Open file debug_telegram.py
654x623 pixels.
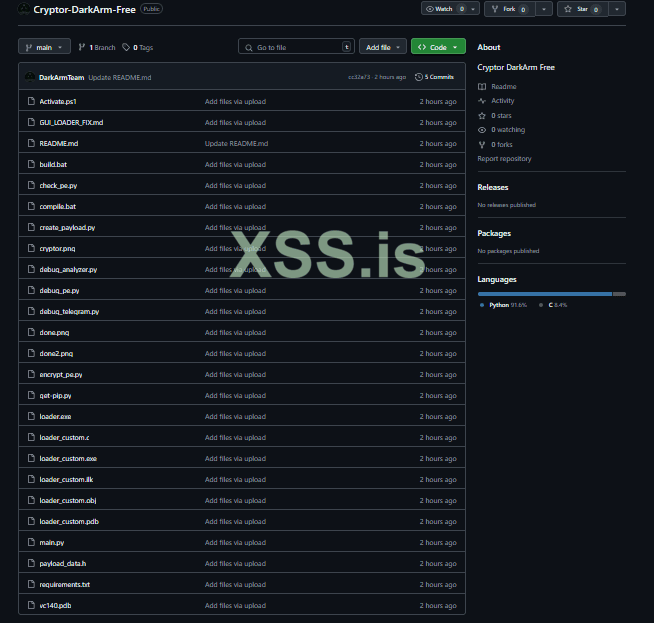[x=69, y=312]
